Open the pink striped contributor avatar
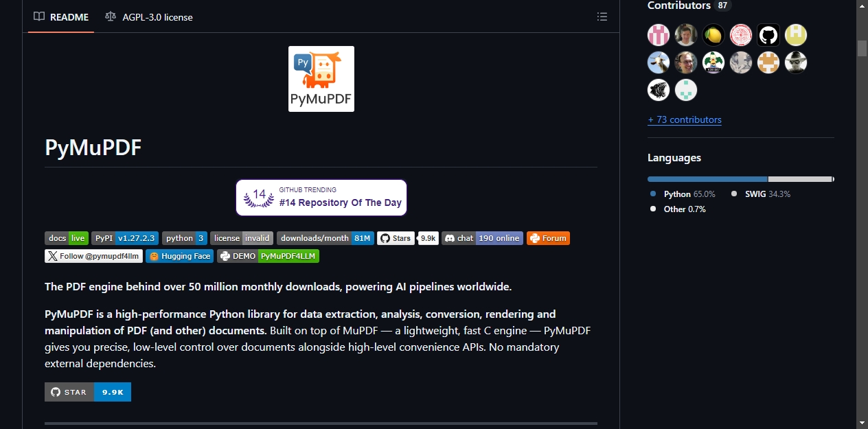 [659, 35]
